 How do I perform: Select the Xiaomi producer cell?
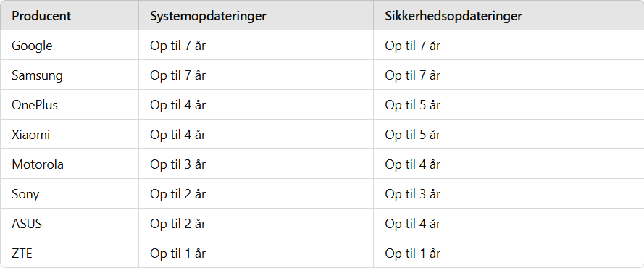[x=70, y=135]
